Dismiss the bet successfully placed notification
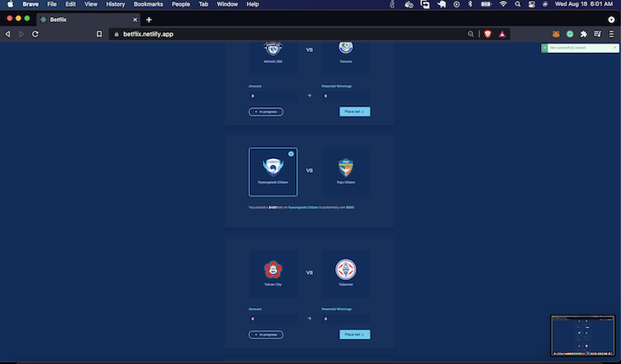 tap(615, 48)
